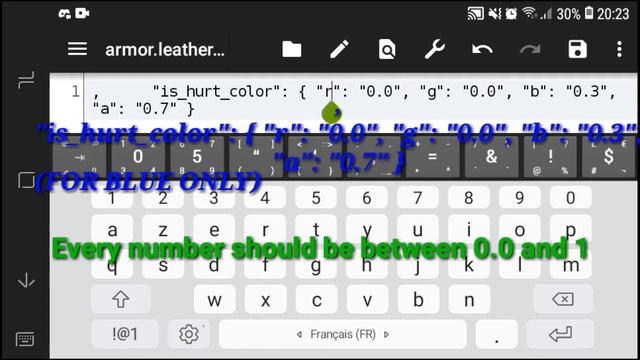The height and width of the screenshot is (360, 640).
Task: Tap the letter c key
Action: [x=316, y=300]
